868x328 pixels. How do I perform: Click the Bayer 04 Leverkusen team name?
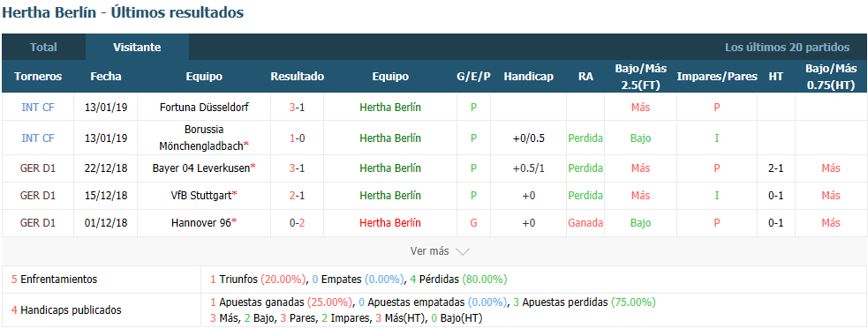pyautogui.click(x=204, y=168)
